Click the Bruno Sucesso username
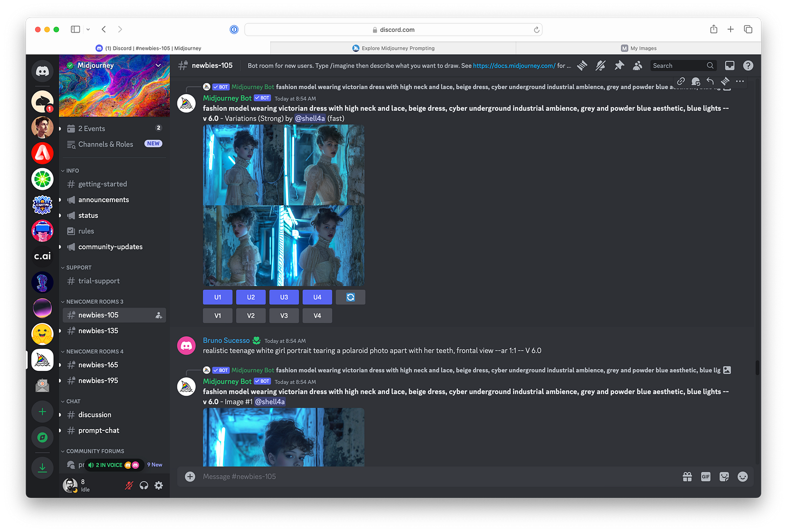The image size is (787, 532). point(226,341)
